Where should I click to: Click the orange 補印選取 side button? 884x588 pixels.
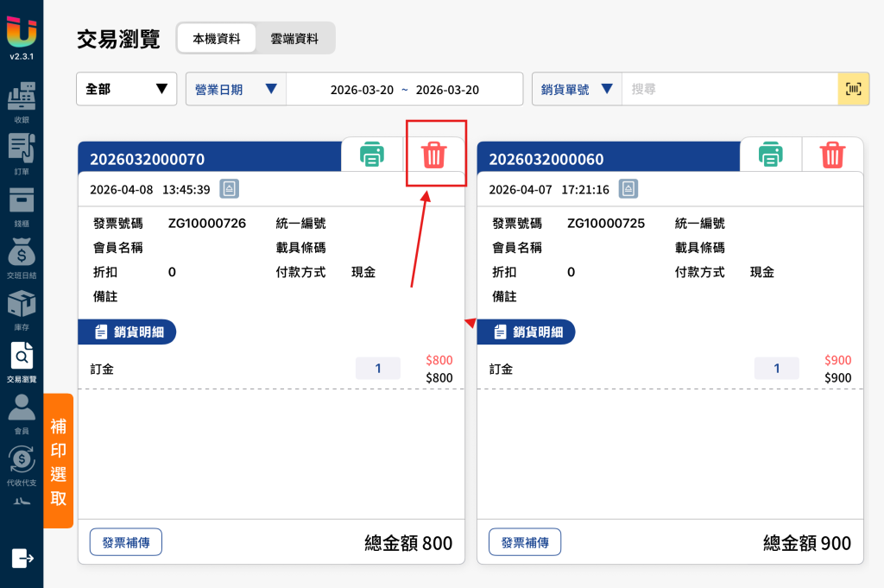(59, 460)
